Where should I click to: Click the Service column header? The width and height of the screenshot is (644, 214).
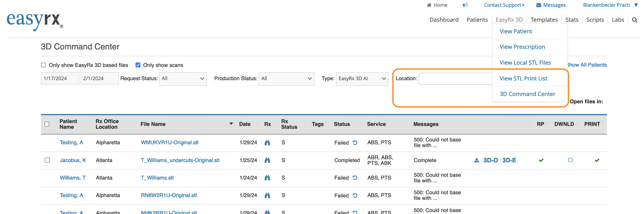click(x=376, y=124)
